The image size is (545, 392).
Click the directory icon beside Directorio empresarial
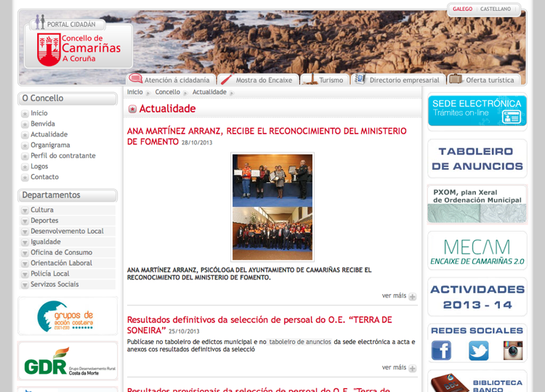[360, 79]
